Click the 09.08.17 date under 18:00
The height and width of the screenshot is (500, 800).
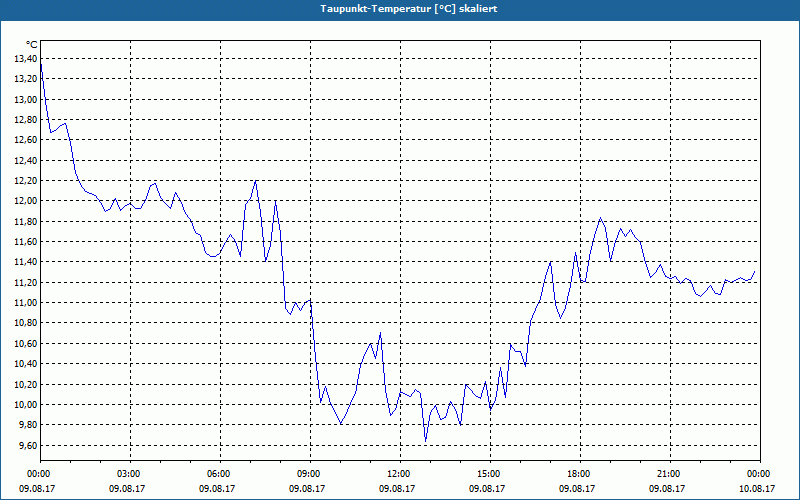pyautogui.click(x=577, y=488)
